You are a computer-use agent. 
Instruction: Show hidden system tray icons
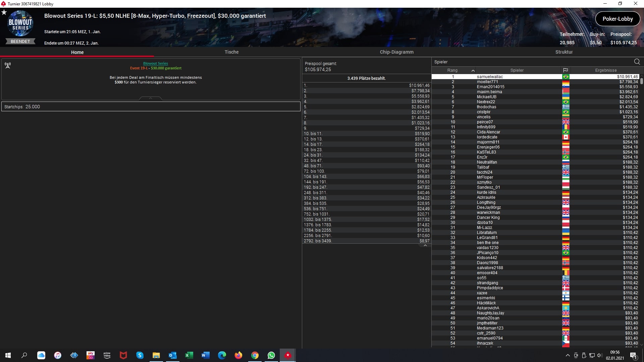(568, 355)
